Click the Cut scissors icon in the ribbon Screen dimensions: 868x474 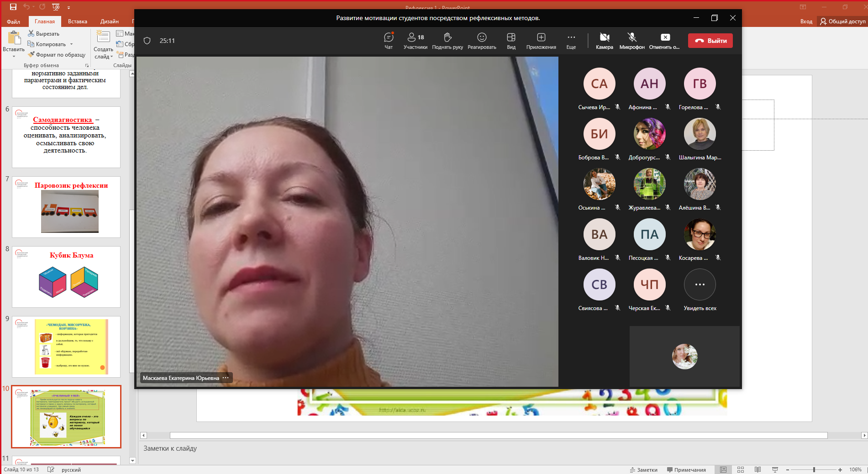point(31,33)
